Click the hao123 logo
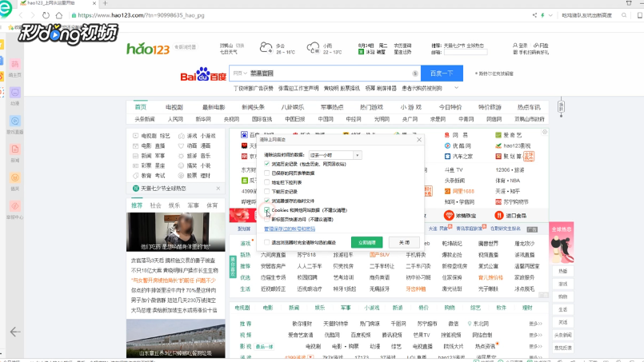 pyautogui.click(x=148, y=49)
